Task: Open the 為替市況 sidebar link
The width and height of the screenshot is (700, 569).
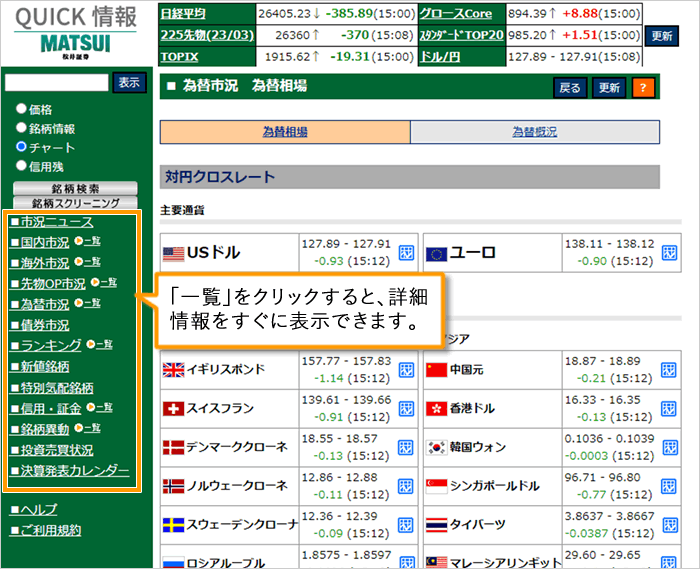Action: point(40,304)
